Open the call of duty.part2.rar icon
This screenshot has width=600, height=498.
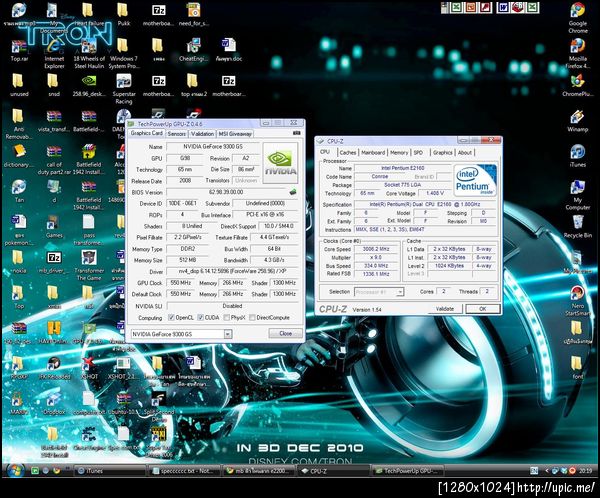click(x=54, y=160)
